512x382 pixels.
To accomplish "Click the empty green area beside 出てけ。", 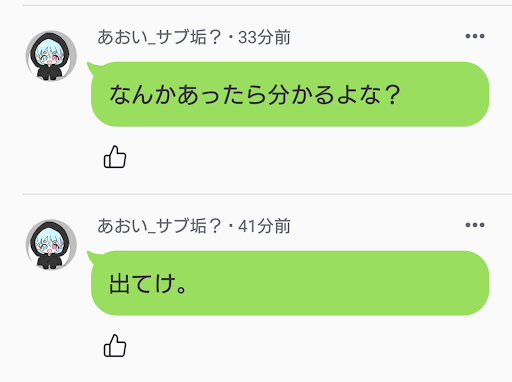I will tap(333, 283).
